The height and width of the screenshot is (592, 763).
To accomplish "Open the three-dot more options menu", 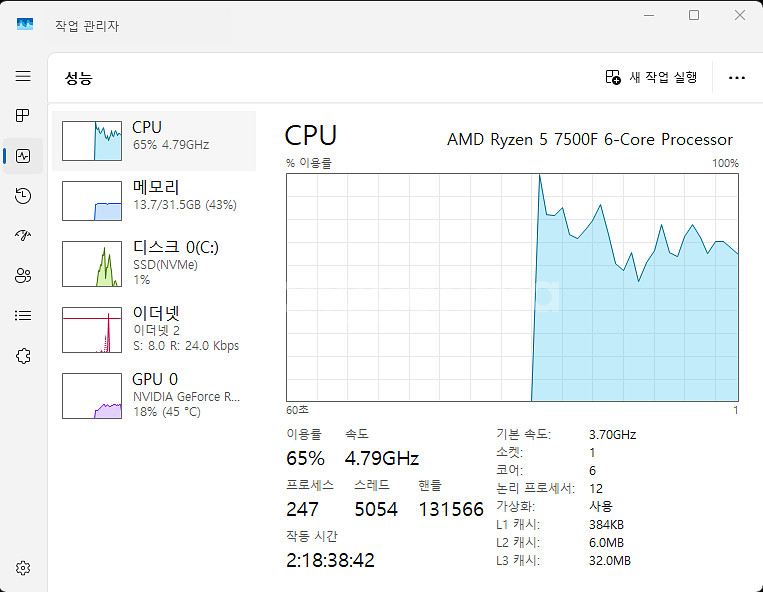I will point(737,78).
